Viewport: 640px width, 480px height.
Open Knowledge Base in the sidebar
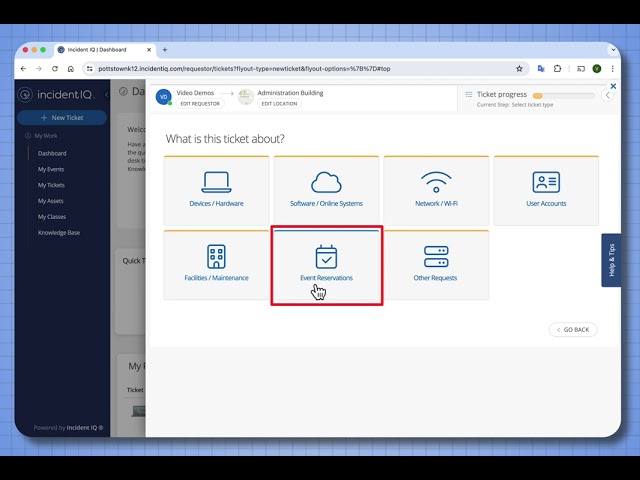coord(59,233)
